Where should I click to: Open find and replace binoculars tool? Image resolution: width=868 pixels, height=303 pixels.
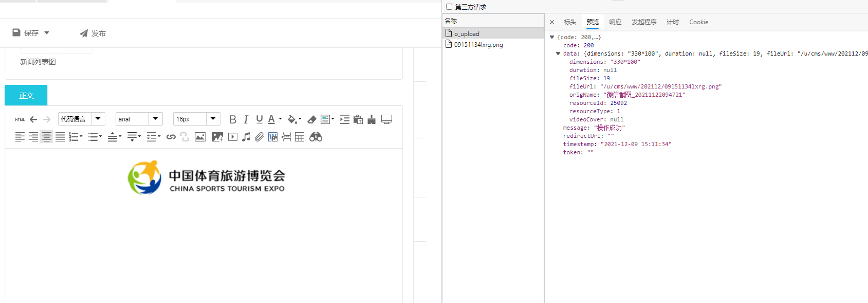click(x=316, y=137)
